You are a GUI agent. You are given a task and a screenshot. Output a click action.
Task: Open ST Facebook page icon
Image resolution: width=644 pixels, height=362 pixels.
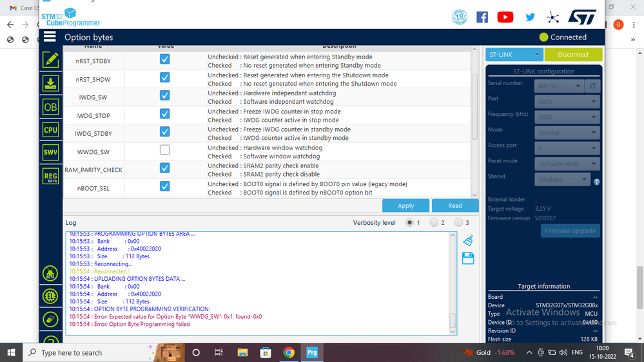[x=482, y=17]
